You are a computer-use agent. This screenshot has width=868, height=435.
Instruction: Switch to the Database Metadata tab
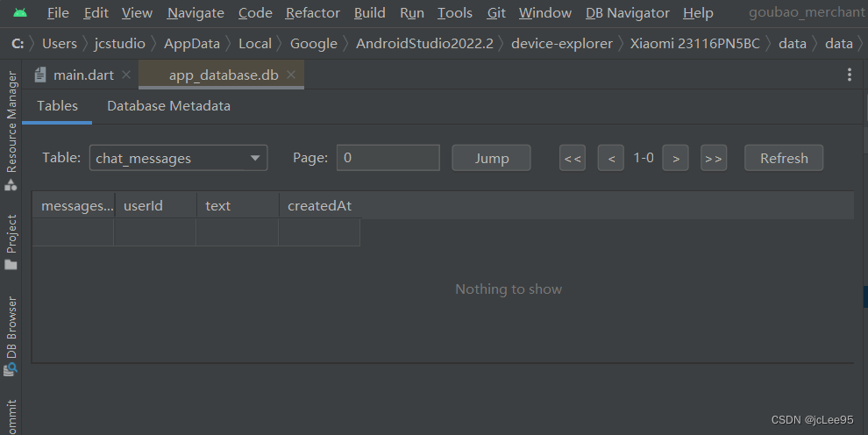click(x=169, y=106)
